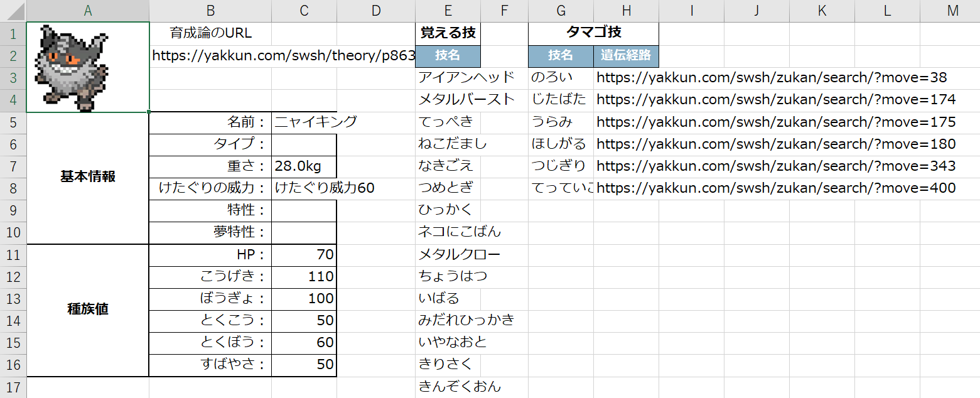Select the cell showing 28.0kg
Image resolution: width=980 pixels, height=398 pixels.
304,166
